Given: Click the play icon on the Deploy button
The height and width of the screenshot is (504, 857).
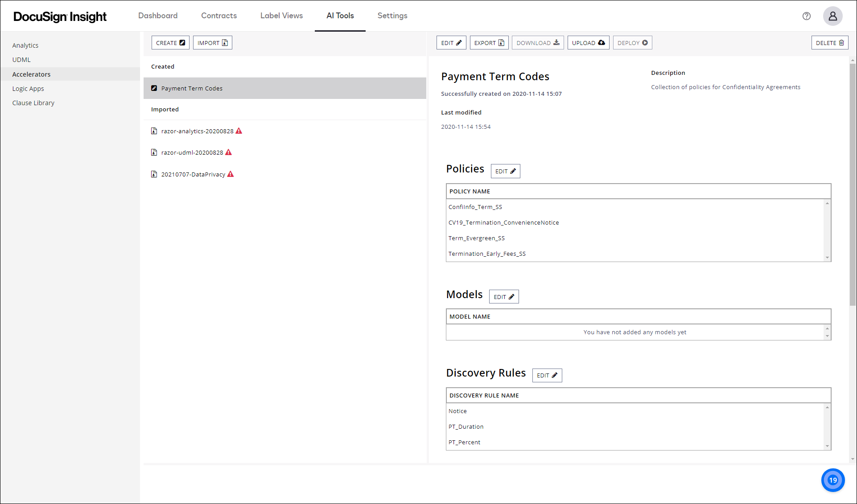Looking at the screenshot, I should click(645, 42).
